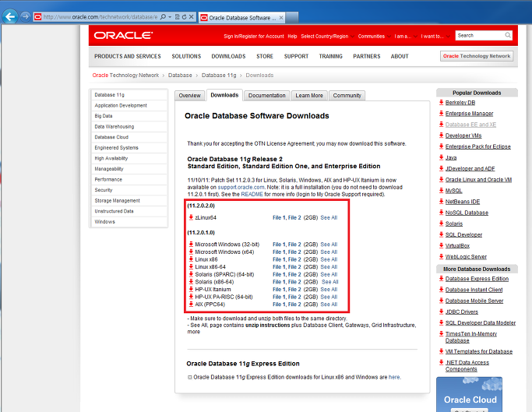Image resolution: width=532 pixels, height=412 pixels.
Task: Open the Select Country/Region dropdown
Action: tap(327, 37)
